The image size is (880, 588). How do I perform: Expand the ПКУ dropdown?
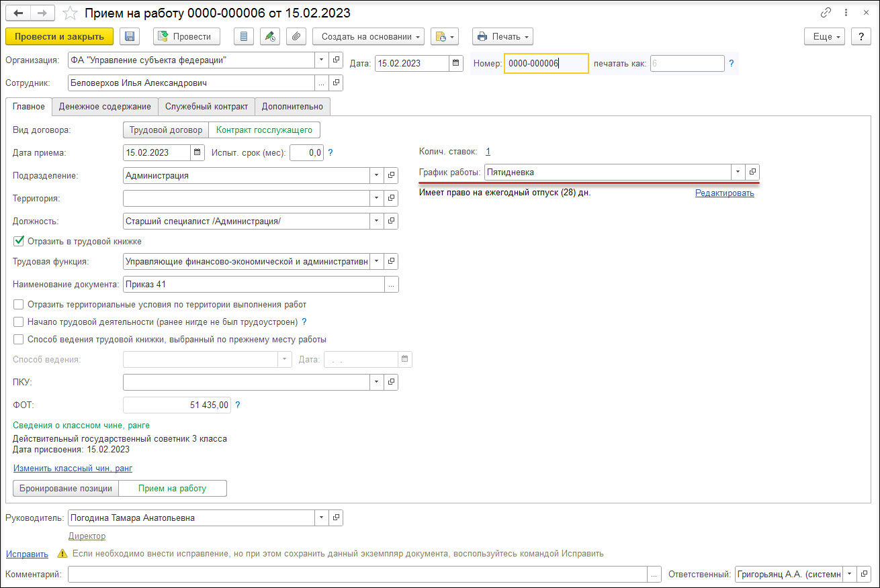(376, 382)
